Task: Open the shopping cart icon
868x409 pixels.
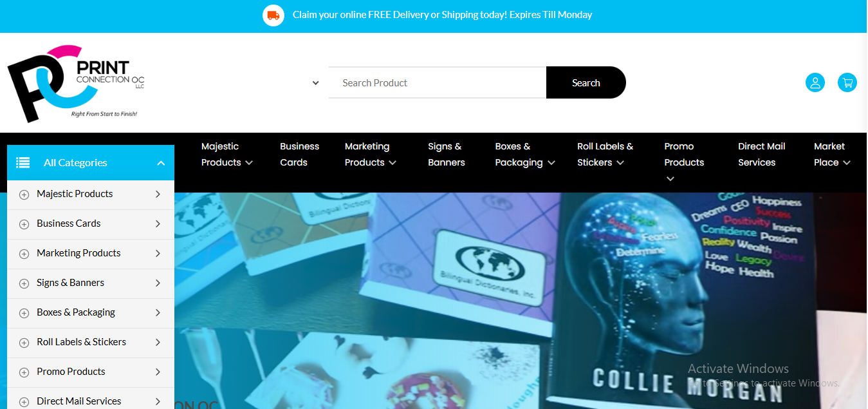Action: 847,82
